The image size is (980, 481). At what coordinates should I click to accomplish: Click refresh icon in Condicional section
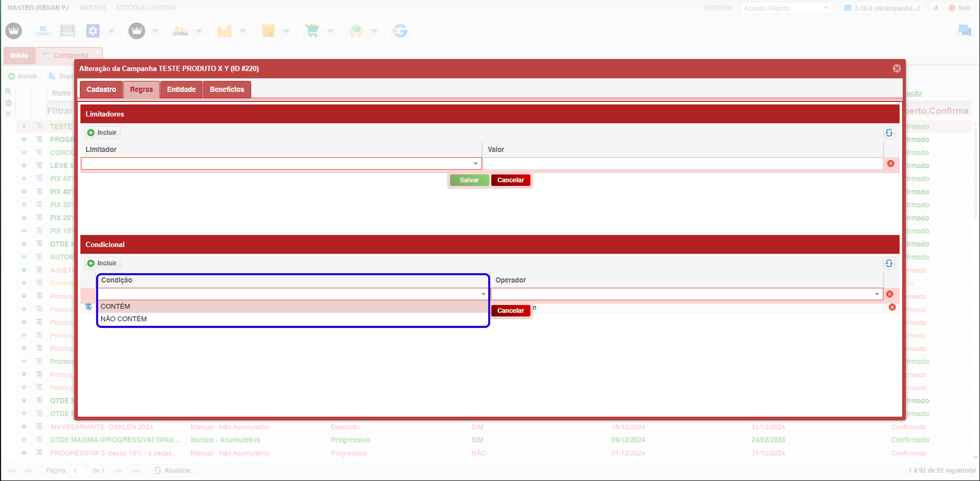[889, 263]
